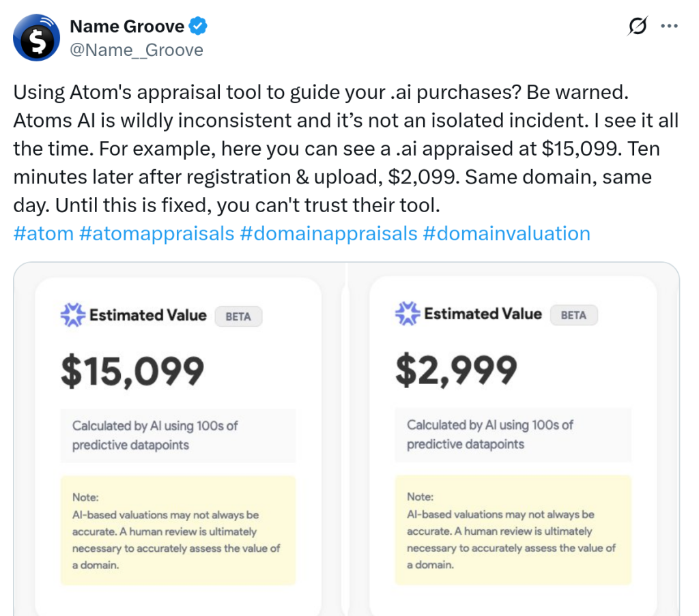Open the #domainappraisals hashtag
699x616 pixels.
pos(328,233)
